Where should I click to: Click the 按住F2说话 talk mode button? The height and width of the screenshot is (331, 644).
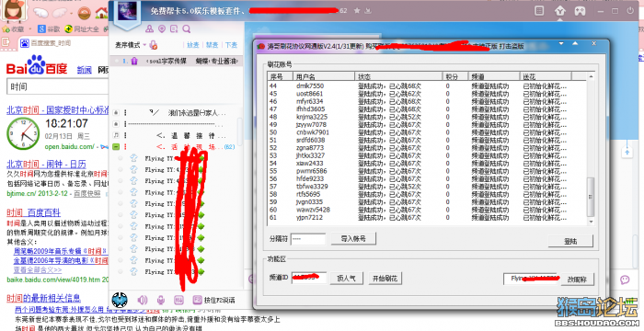(213, 301)
